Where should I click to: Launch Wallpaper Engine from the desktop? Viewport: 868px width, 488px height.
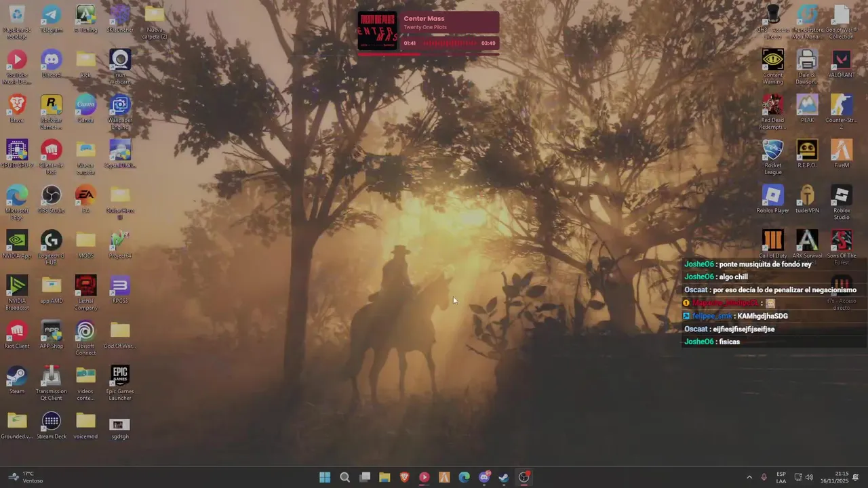point(120,113)
